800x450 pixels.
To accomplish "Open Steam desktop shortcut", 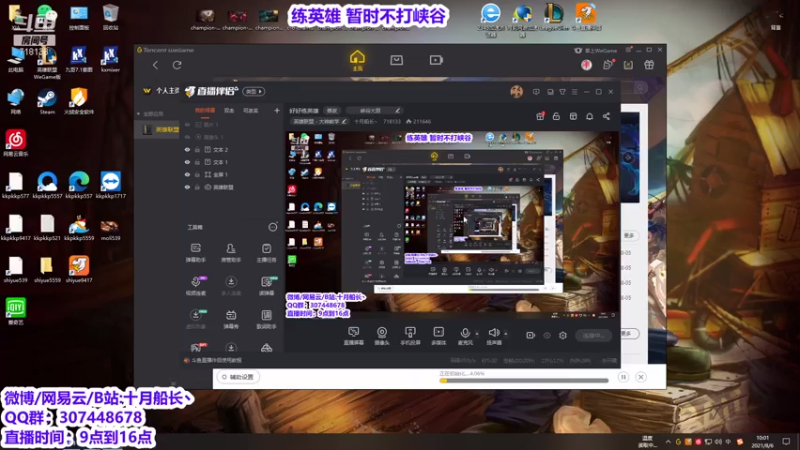I will tap(47, 102).
